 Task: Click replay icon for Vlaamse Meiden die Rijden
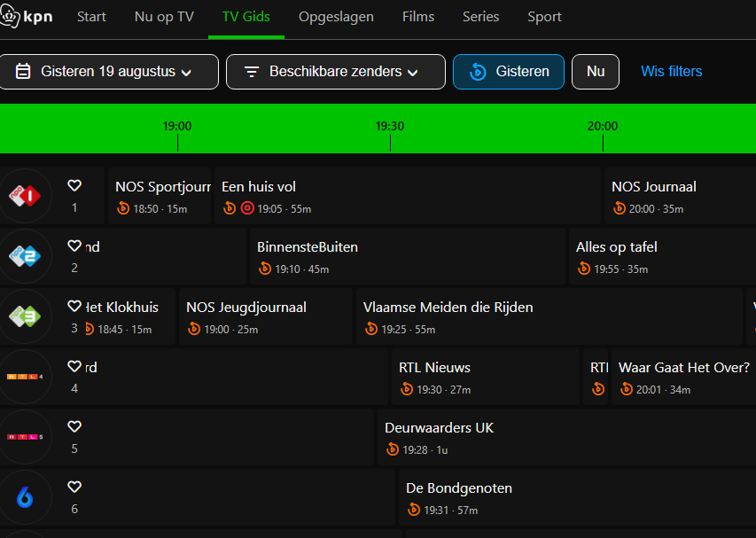pos(371,329)
